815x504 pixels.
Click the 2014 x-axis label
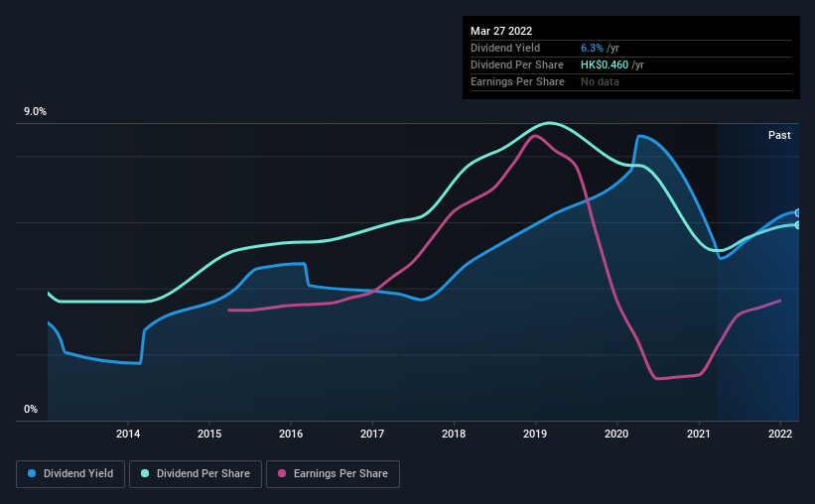(128, 434)
